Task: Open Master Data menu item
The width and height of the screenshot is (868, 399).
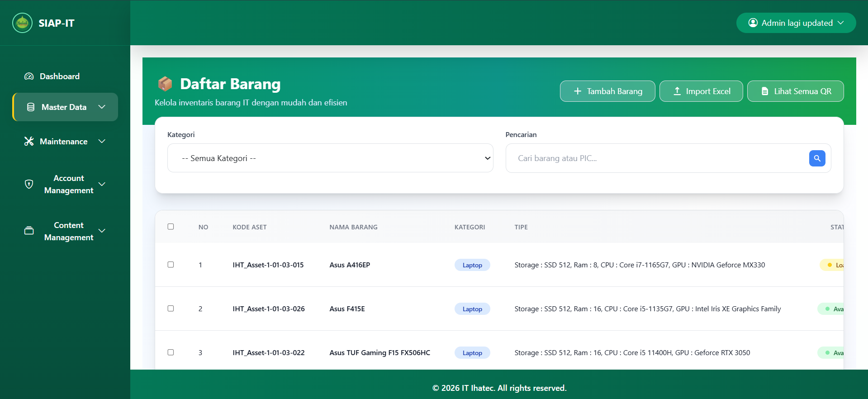Action: (x=65, y=107)
